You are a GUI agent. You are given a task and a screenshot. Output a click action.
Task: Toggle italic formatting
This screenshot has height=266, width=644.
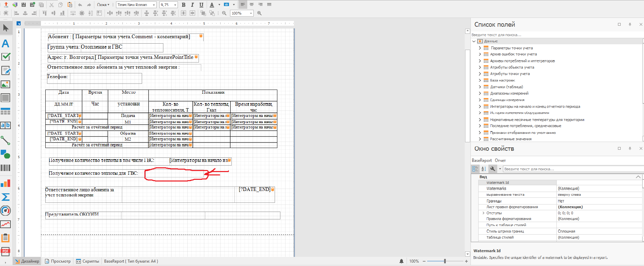(192, 5)
